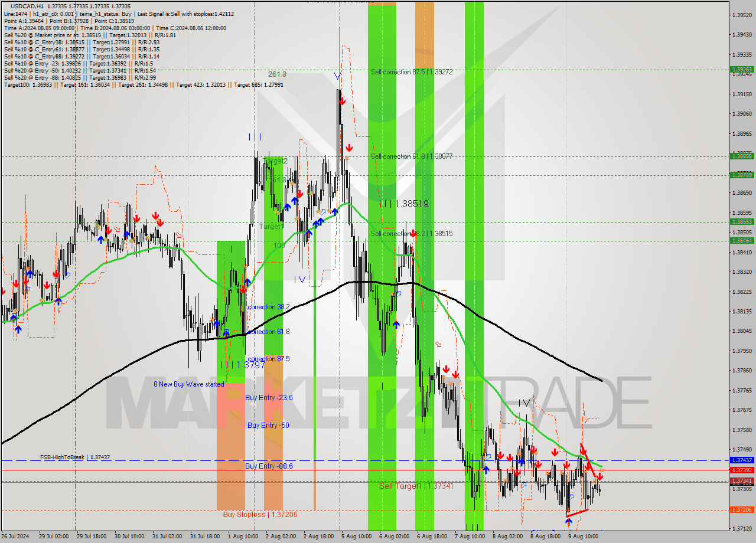Click the 'Target2' label on chart

tap(275, 161)
